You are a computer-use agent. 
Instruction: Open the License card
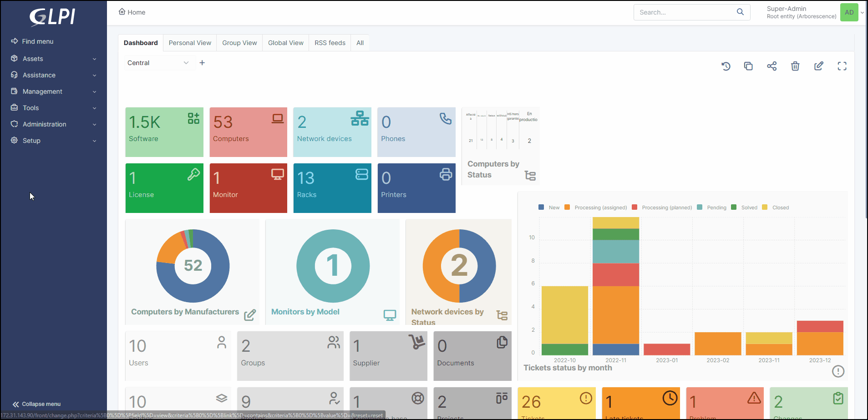coord(164,188)
